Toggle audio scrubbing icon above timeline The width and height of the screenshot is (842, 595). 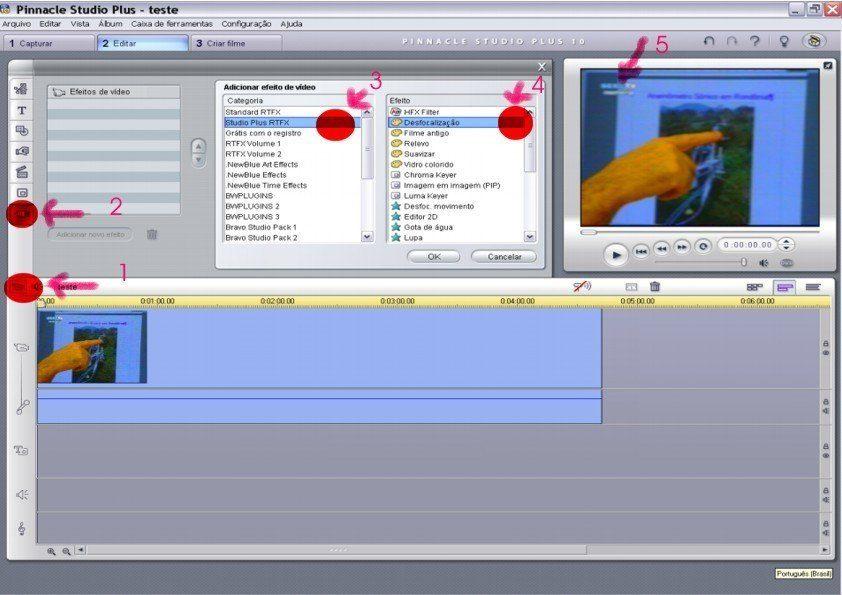[581, 287]
